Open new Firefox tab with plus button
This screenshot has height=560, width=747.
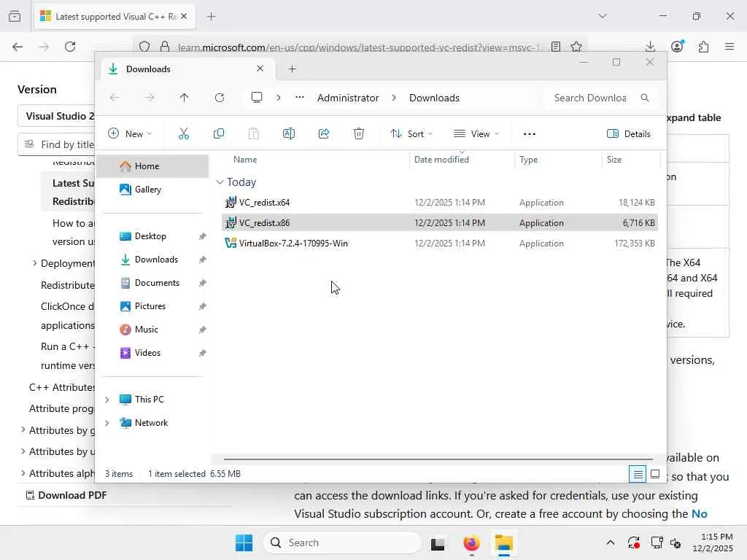click(x=212, y=17)
